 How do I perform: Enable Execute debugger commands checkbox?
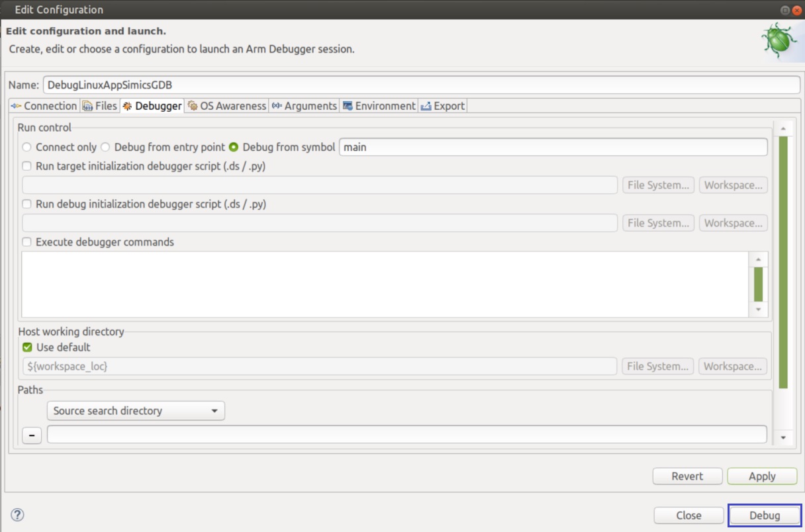27,242
